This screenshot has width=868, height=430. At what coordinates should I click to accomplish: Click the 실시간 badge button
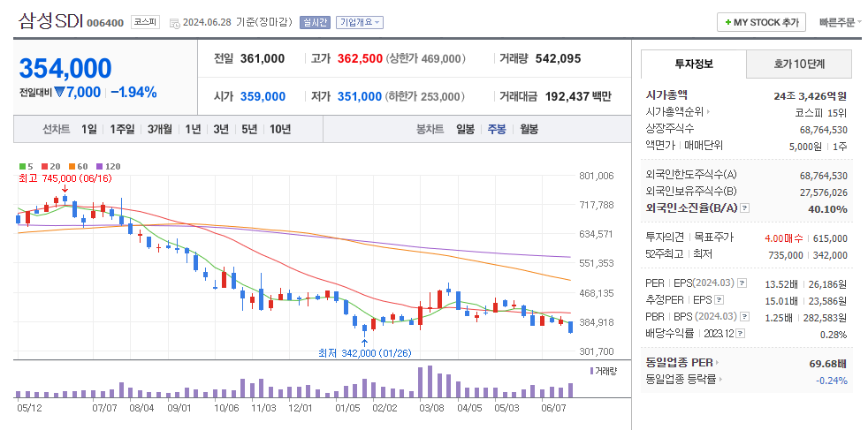(x=315, y=23)
